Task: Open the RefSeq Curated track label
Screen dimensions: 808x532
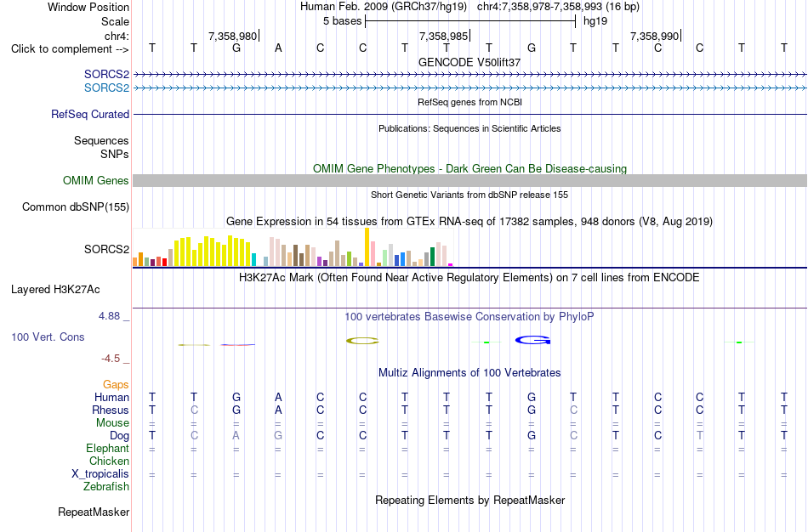Action: 90,115
